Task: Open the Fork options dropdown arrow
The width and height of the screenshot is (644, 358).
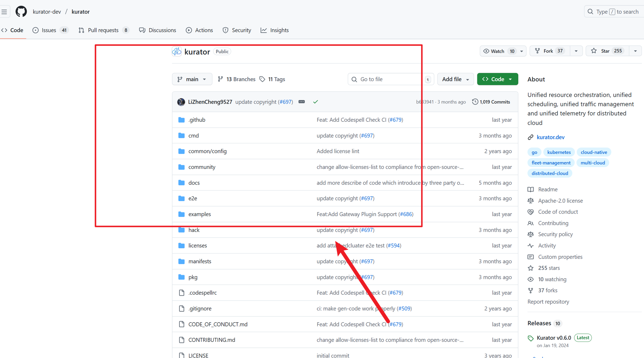Action: click(x=576, y=51)
